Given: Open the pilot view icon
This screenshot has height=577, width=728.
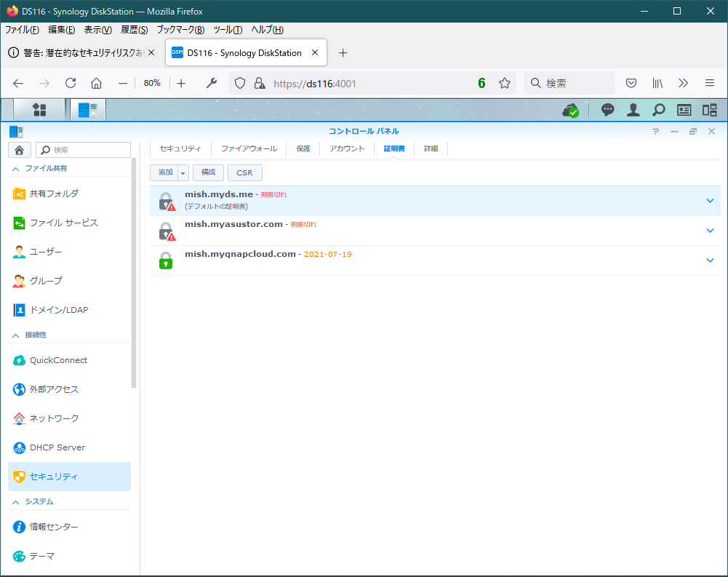Looking at the screenshot, I should [x=709, y=110].
